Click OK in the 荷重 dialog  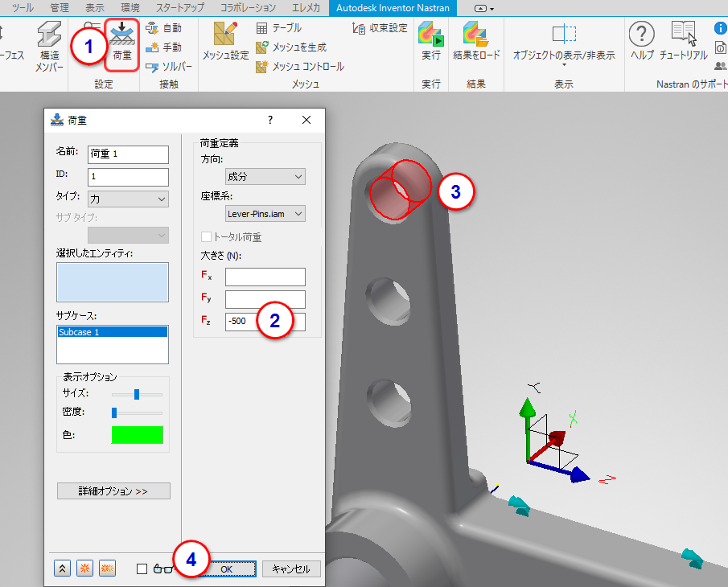(227, 569)
